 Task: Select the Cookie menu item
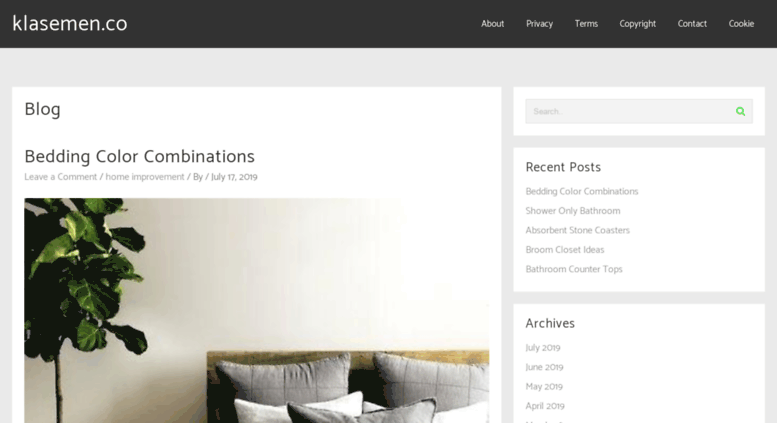pos(741,24)
